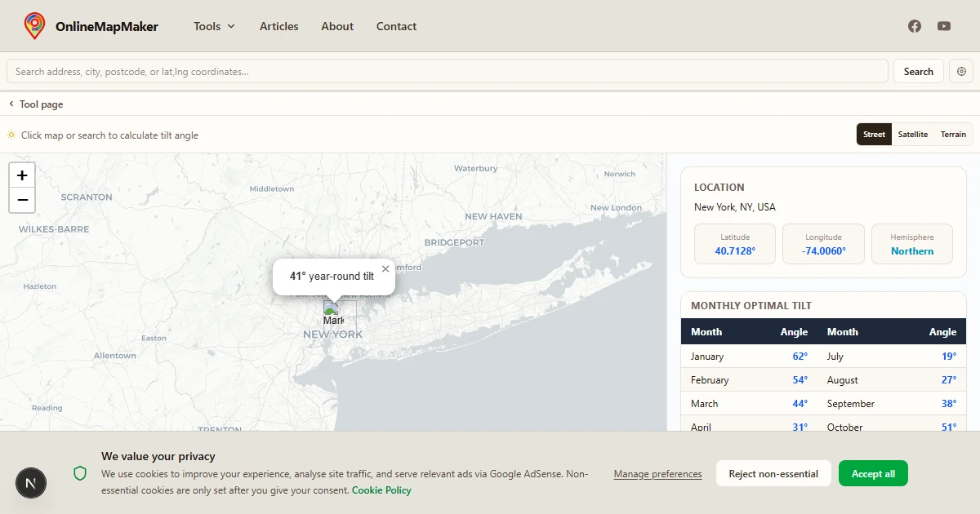Open the Contact page
Image resolution: width=980 pixels, height=514 pixels.
tap(396, 26)
